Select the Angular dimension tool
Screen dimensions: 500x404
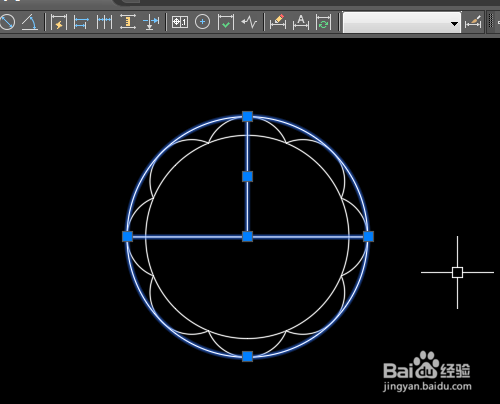[x=30, y=22]
